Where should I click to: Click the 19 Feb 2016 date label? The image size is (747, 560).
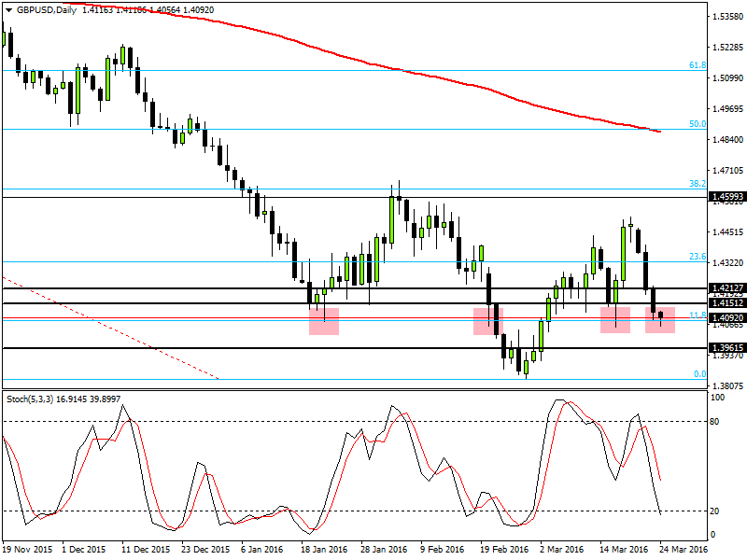coord(504,550)
